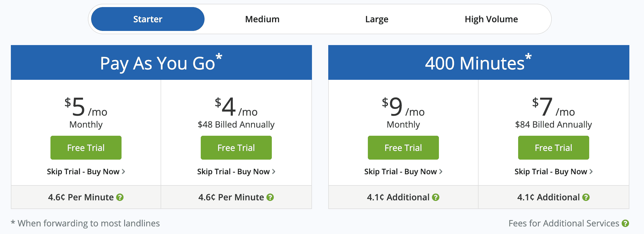The image size is (644, 234).
Task: Click the chevron after $5 plan's Buy Now
Action: click(123, 172)
